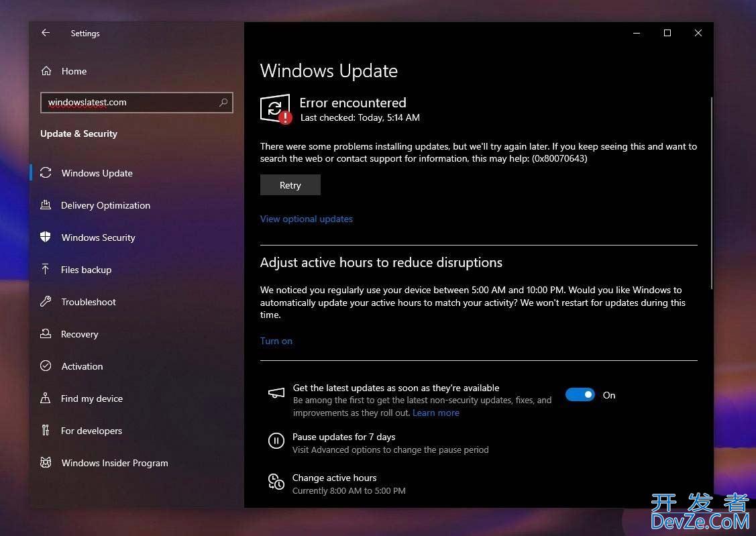This screenshot has width=756, height=536.
Task: Click the For developers tools icon
Action: click(x=46, y=430)
